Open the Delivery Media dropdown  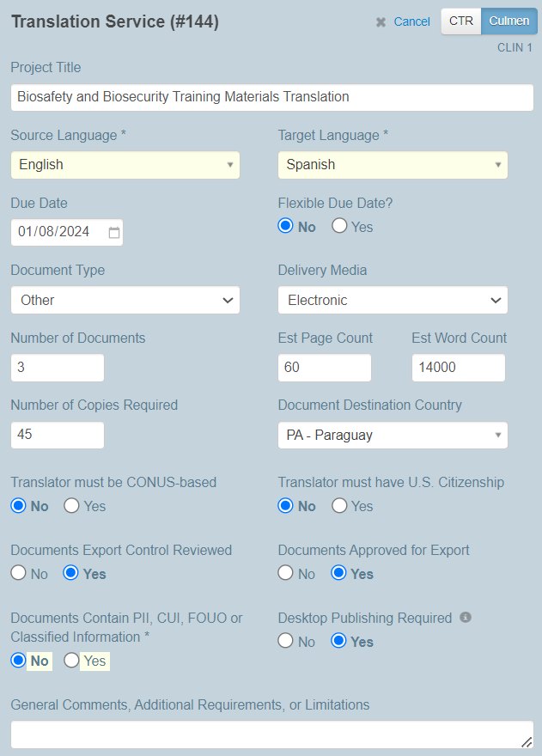[393, 300]
